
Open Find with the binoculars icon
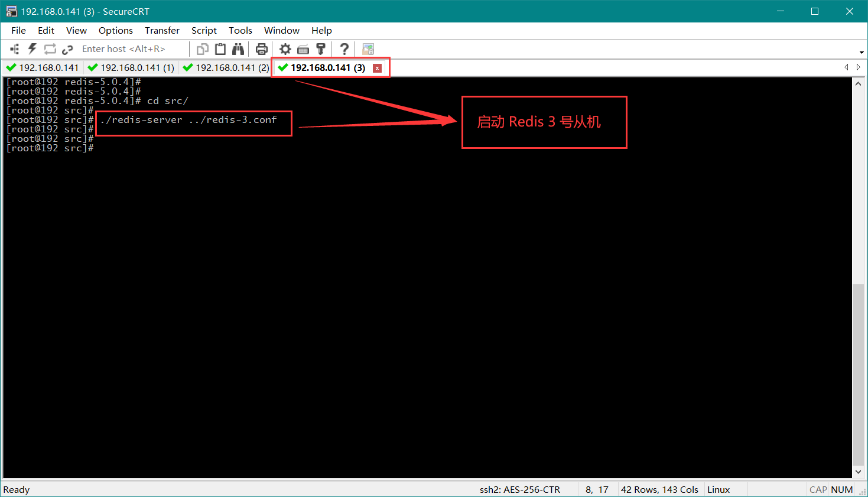click(x=238, y=48)
